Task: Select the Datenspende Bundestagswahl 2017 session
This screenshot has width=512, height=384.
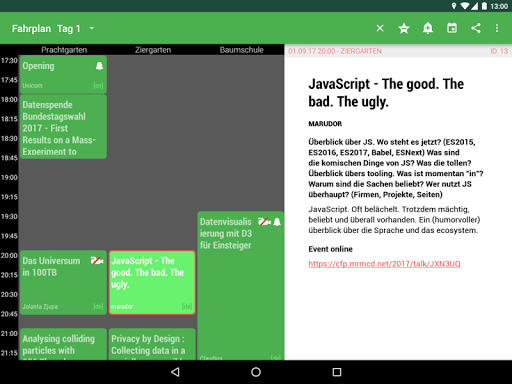Action: tap(63, 127)
